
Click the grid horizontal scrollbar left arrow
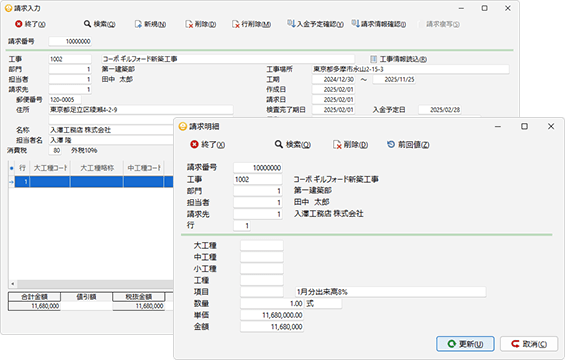click(13, 284)
